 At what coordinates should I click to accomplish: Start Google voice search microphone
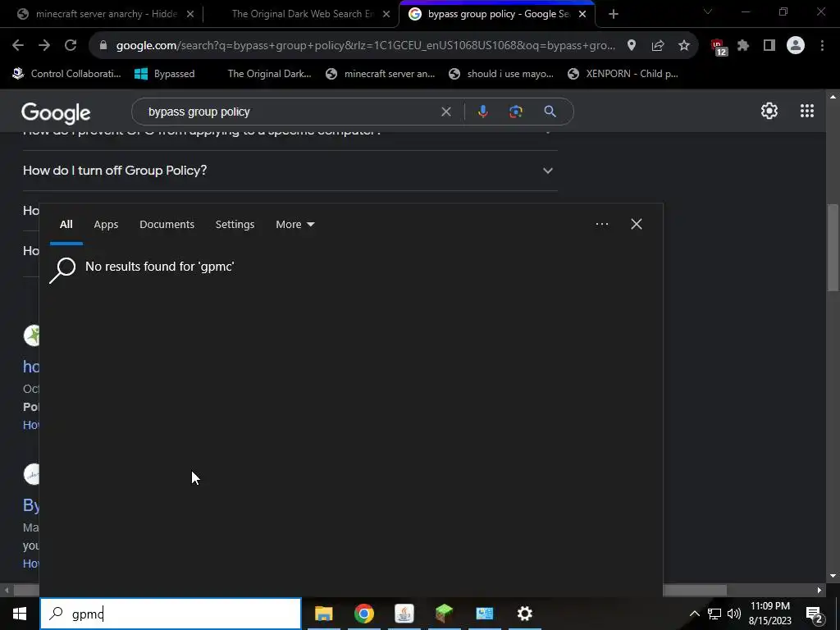pos(482,112)
